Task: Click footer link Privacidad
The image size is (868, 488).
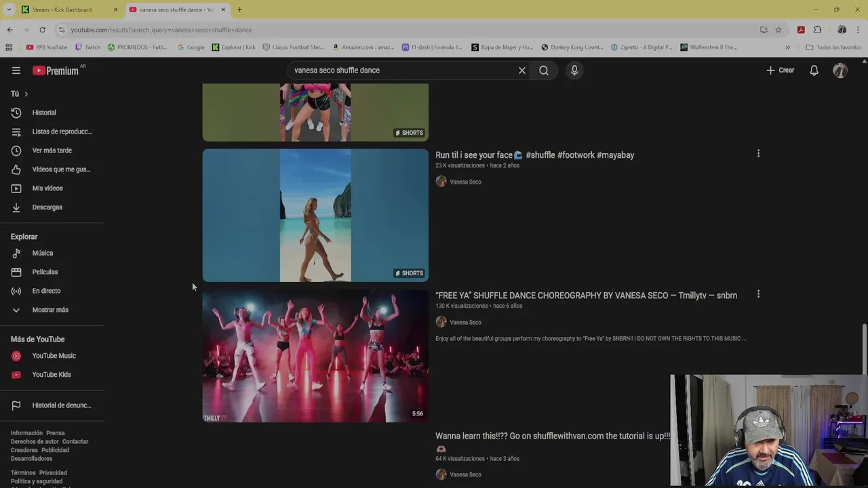Action: point(53,473)
